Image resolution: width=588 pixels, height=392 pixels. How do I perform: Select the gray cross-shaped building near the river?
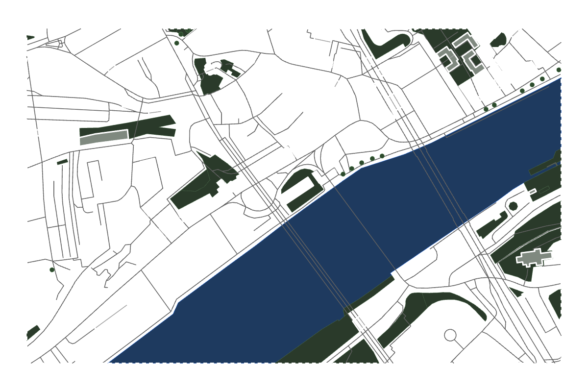[x=534, y=257]
